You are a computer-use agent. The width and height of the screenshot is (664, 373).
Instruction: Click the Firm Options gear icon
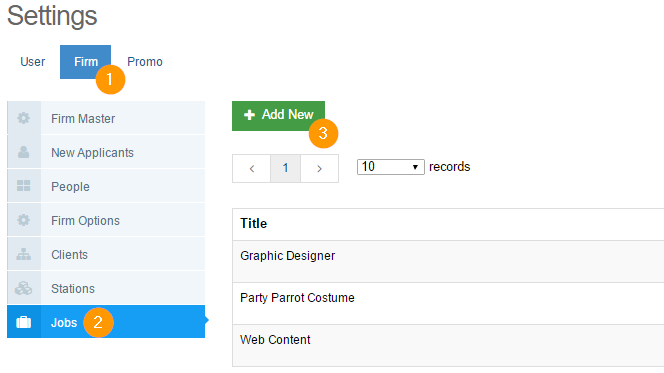[x=24, y=220]
